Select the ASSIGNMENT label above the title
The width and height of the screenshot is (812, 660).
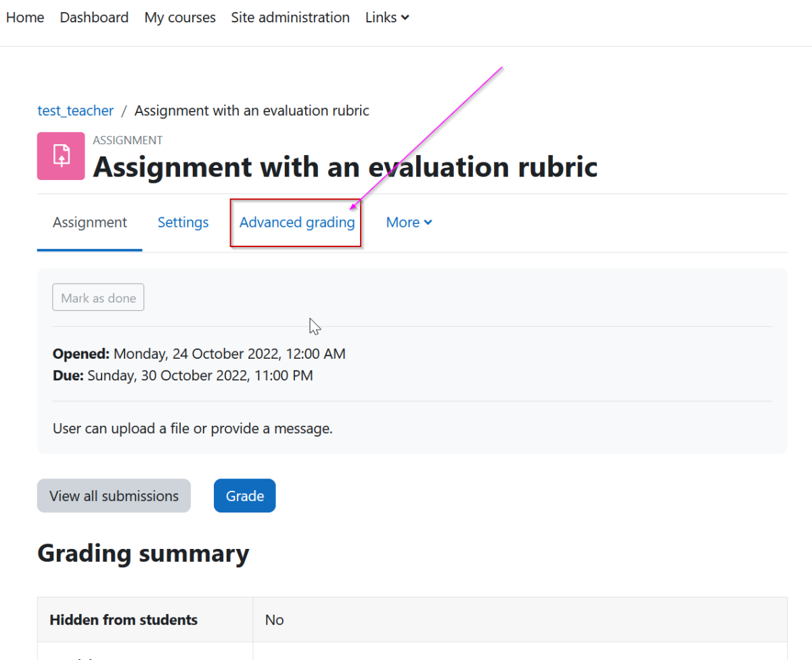coord(127,140)
